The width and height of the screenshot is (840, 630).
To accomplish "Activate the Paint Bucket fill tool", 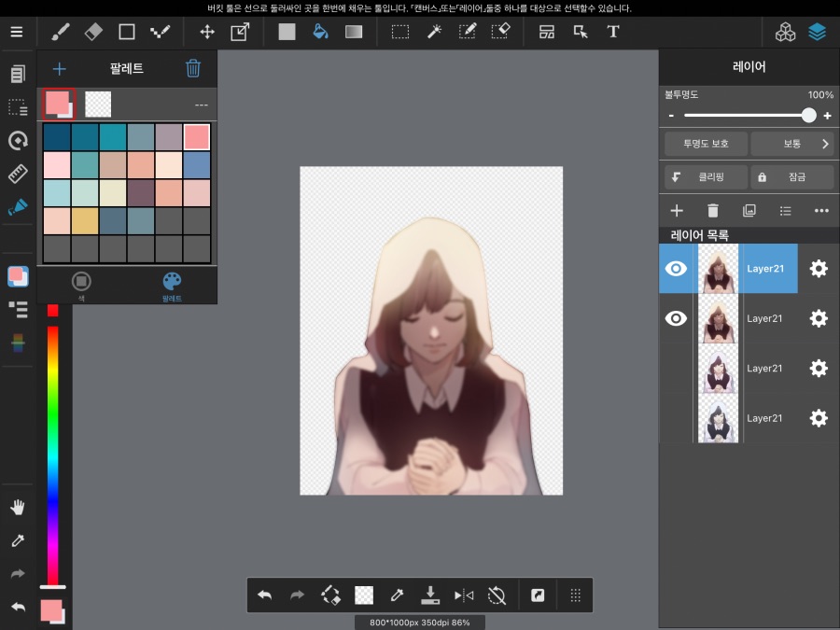I will point(320,31).
